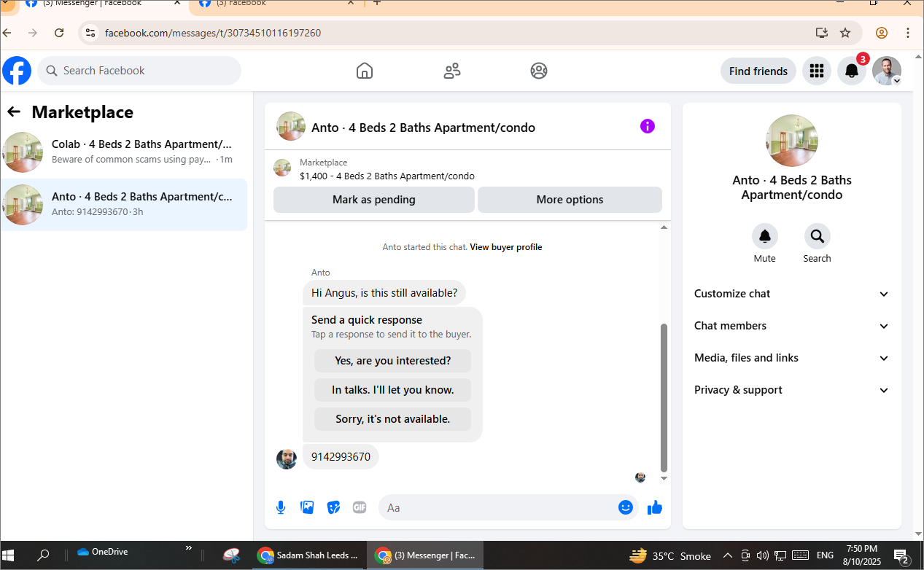The image size is (924, 570).
Task: Reload the page in browser
Action: click(x=59, y=33)
